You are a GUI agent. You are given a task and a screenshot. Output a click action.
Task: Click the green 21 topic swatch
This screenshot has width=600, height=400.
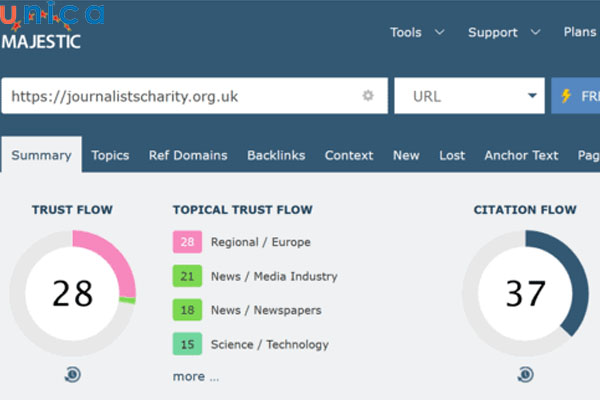click(x=187, y=276)
